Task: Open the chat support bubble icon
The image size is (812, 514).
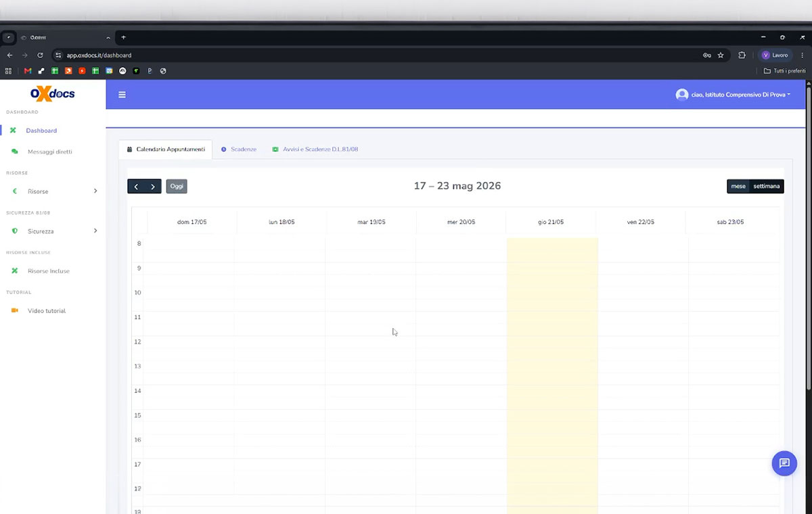Action: 784,463
